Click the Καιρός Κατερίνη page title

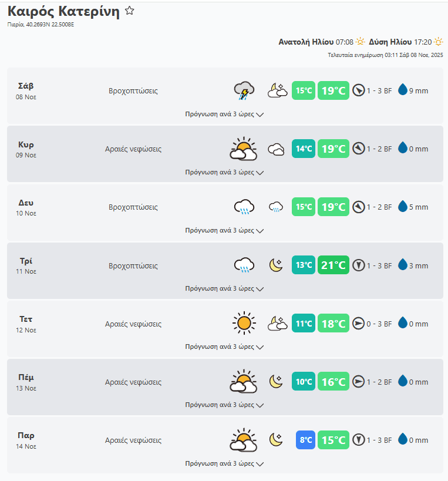click(x=63, y=11)
